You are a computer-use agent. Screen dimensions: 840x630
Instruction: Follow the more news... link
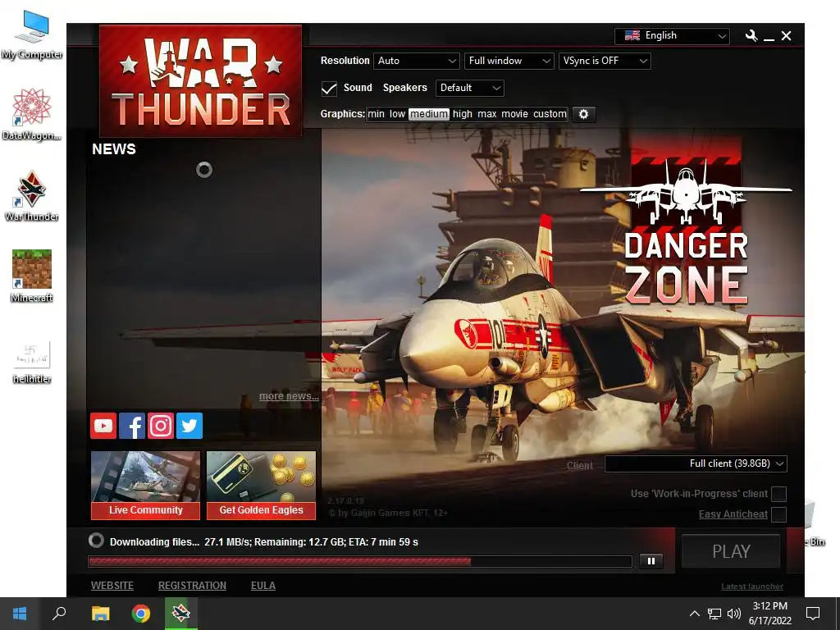[289, 396]
